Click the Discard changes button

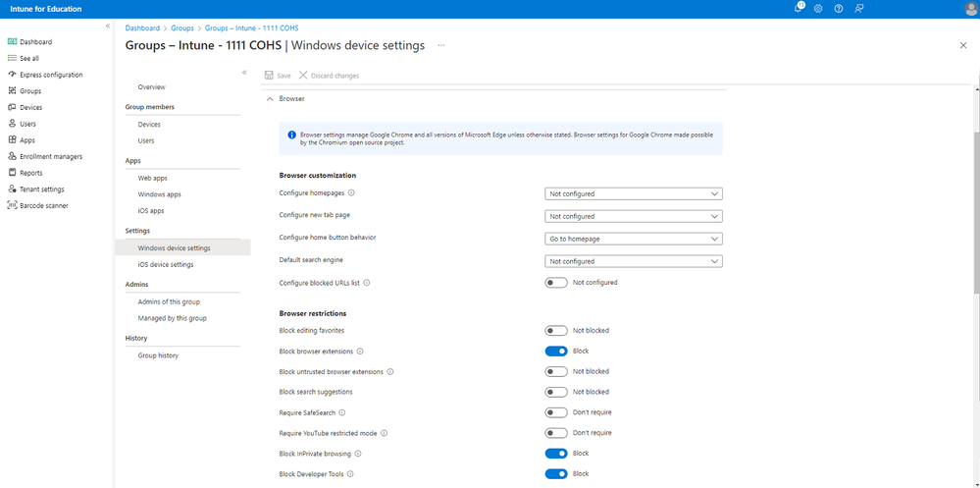pos(329,76)
